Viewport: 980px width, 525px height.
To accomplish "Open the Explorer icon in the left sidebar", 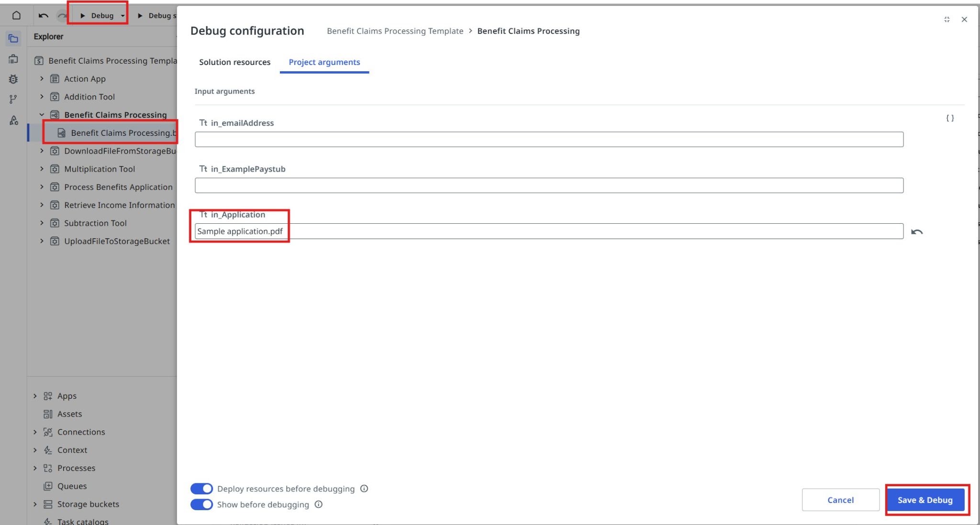I will (x=13, y=38).
